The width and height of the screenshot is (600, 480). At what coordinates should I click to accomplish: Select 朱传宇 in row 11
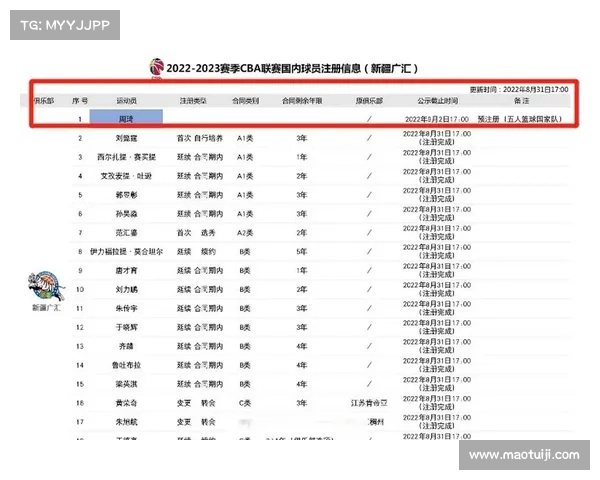point(126,309)
